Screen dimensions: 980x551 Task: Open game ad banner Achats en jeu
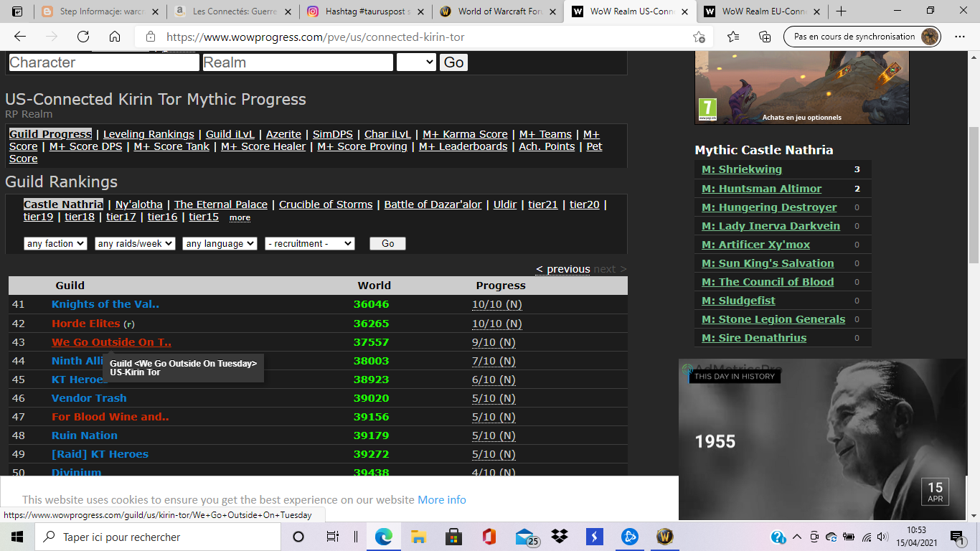pos(801,88)
